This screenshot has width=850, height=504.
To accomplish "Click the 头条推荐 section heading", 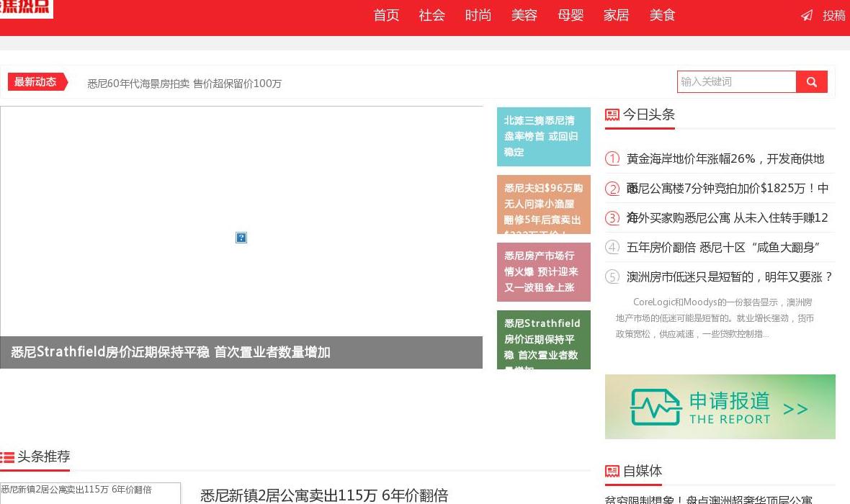I will coord(44,457).
